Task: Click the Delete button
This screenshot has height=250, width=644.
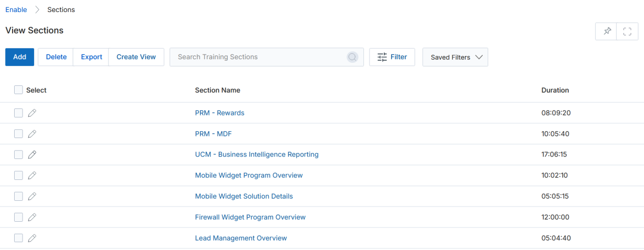Action: [56, 57]
